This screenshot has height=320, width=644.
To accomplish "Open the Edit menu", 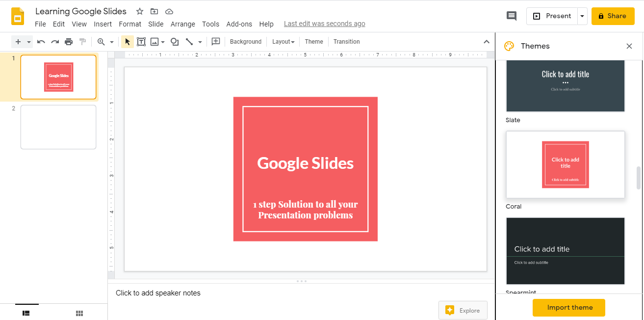I will tap(59, 24).
